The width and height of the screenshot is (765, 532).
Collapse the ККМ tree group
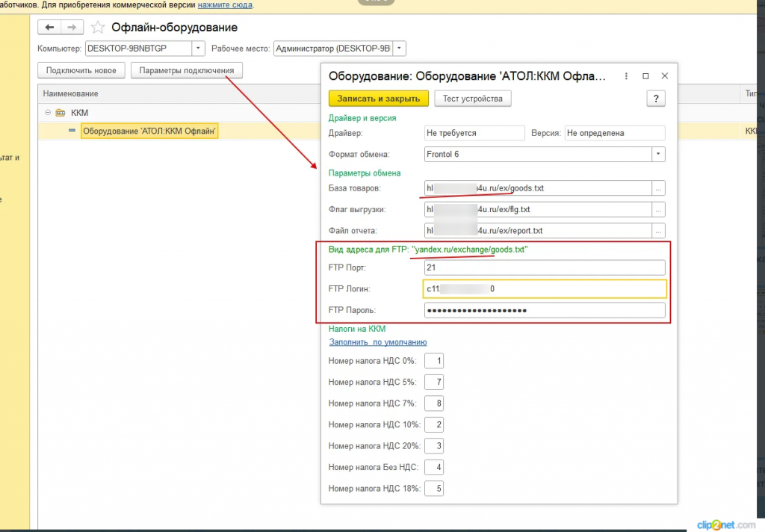[48, 113]
